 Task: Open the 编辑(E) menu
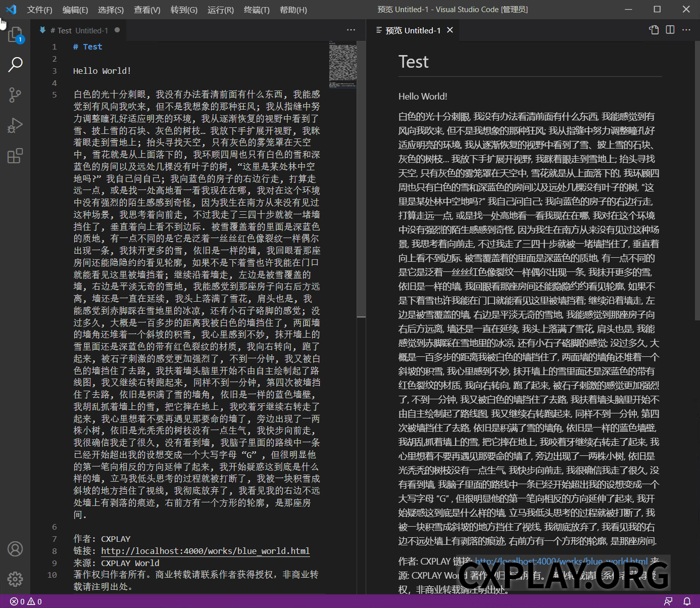pyautogui.click(x=75, y=10)
